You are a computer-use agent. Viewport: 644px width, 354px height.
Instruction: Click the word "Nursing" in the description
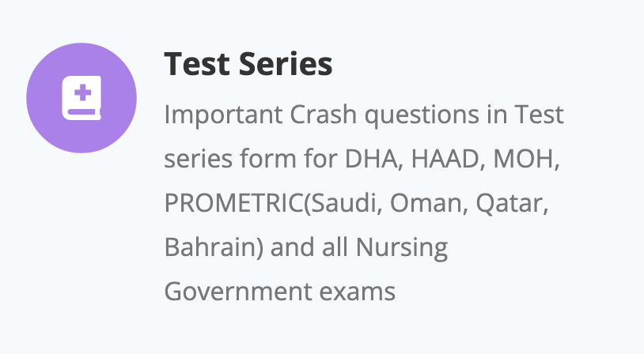coord(400,248)
